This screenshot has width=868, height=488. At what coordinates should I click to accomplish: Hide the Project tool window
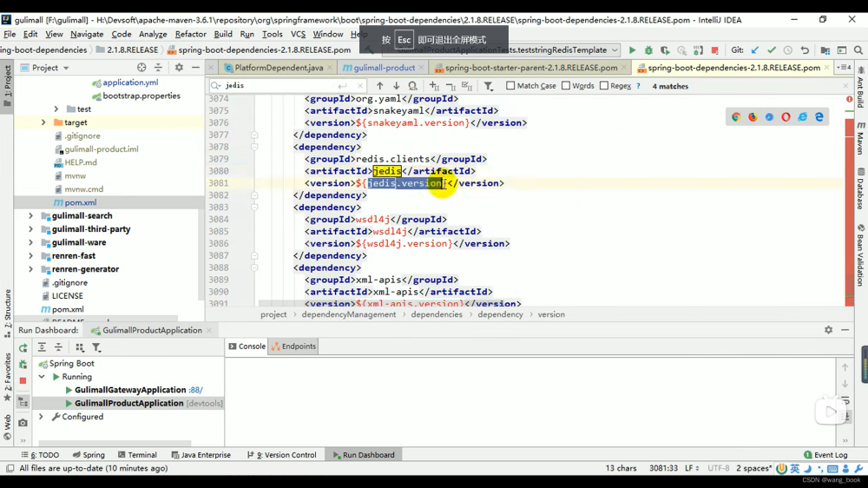[195, 68]
